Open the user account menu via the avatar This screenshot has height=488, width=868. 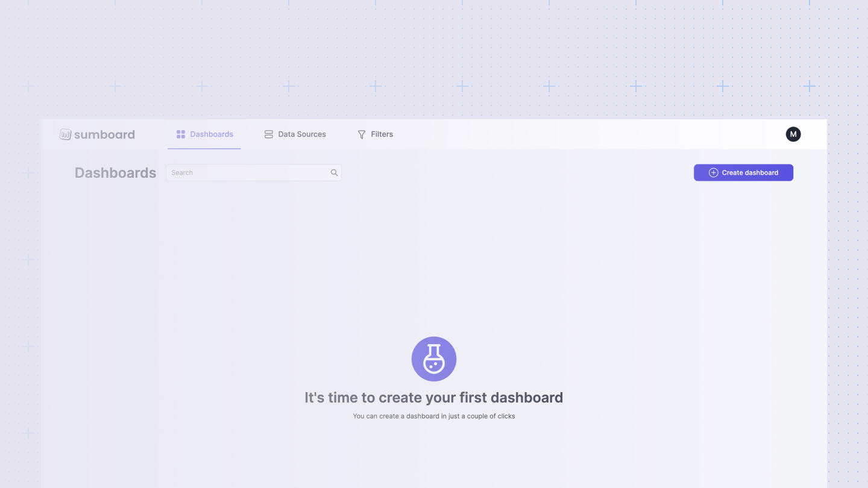[793, 134]
